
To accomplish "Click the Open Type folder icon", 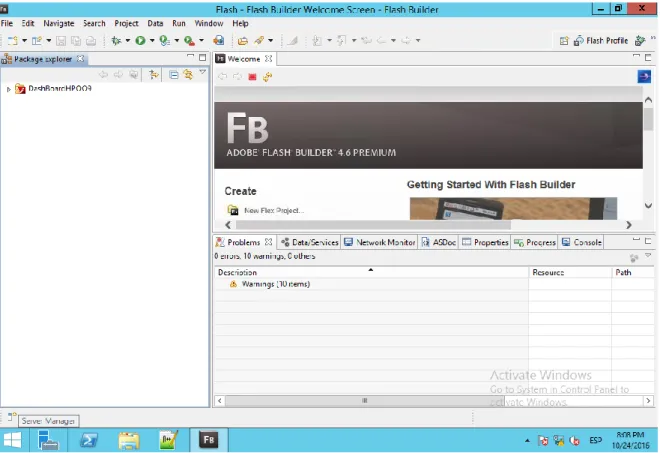I will [242, 40].
